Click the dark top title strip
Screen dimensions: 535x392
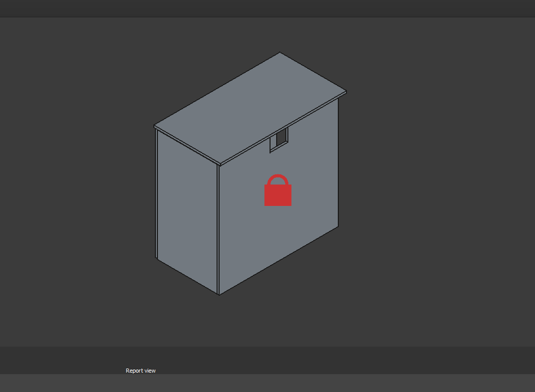[267, 8]
